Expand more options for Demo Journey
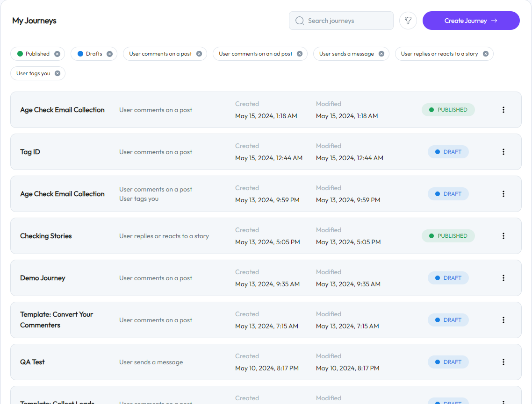 point(503,278)
